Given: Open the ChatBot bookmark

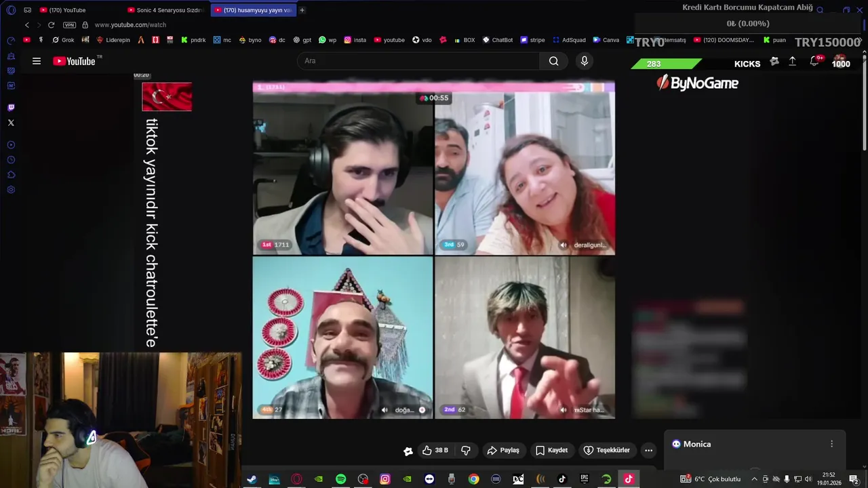Looking at the screenshot, I should (x=497, y=40).
